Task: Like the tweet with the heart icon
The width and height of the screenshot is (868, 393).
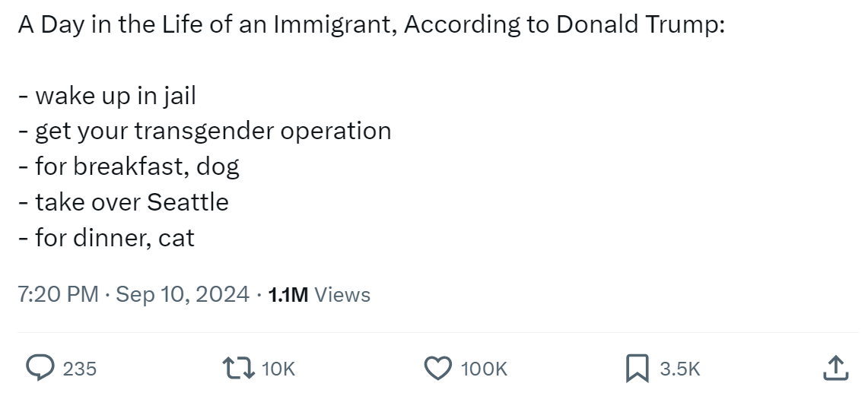Action: click(x=437, y=368)
